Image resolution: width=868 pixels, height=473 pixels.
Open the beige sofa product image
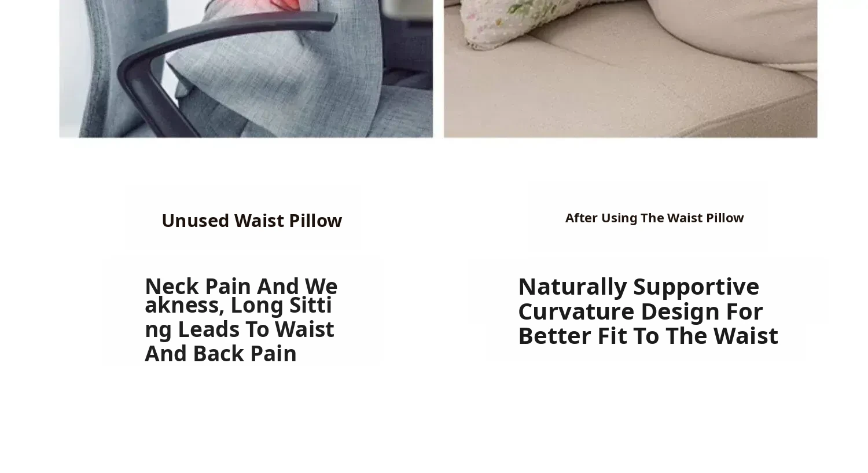[631, 68]
